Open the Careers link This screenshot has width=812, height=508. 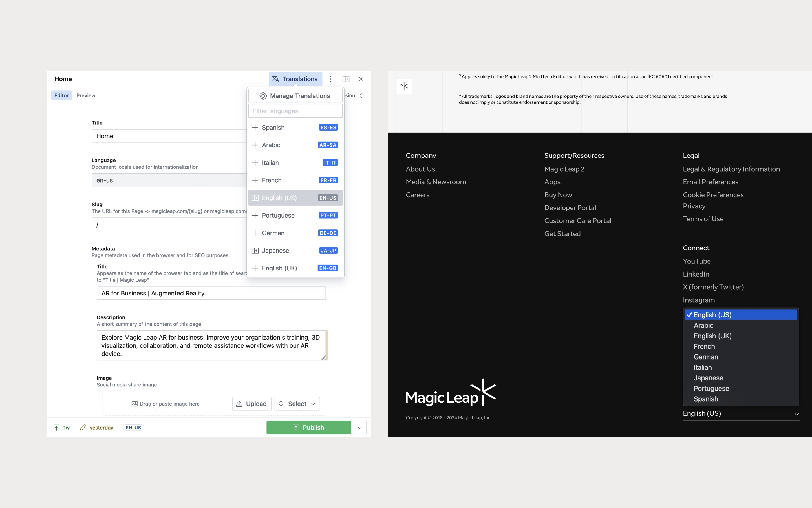[x=417, y=195]
